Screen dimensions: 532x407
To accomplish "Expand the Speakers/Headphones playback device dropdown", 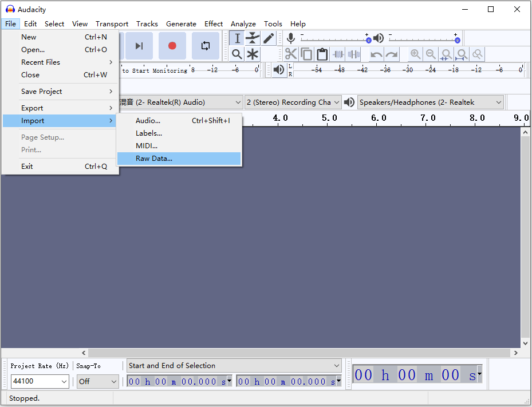I will [x=430, y=102].
